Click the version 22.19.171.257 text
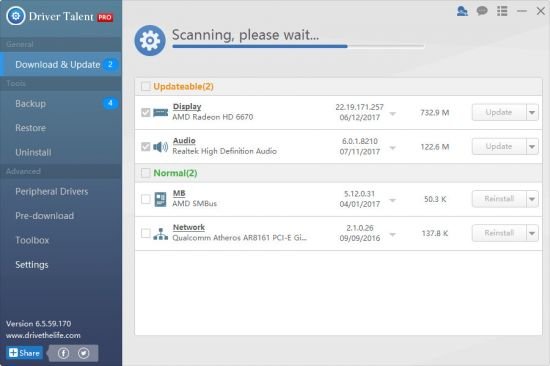Screen dimensions: 550x366 coord(360,107)
